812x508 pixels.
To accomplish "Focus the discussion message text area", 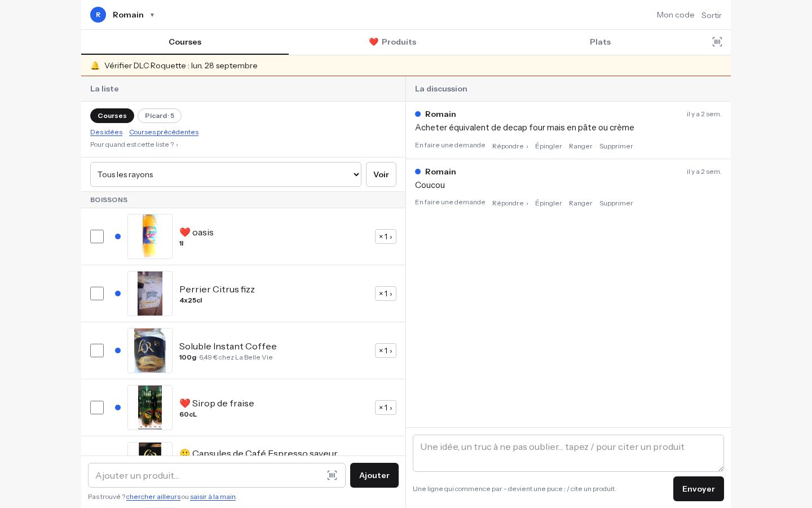I will point(568,453).
